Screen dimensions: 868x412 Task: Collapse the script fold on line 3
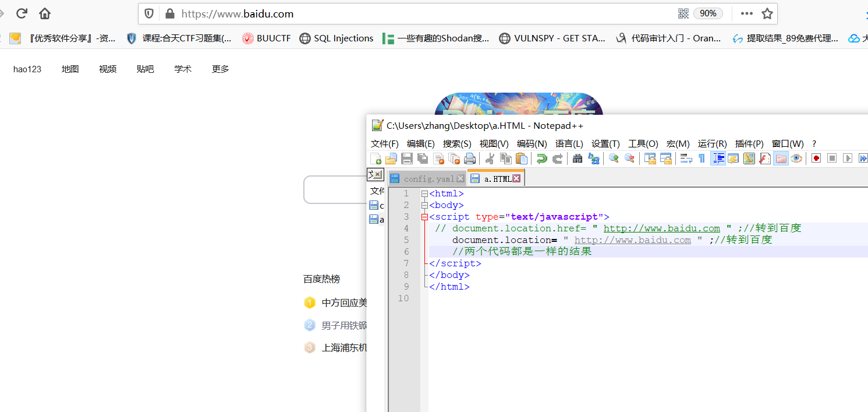pyautogui.click(x=424, y=217)
